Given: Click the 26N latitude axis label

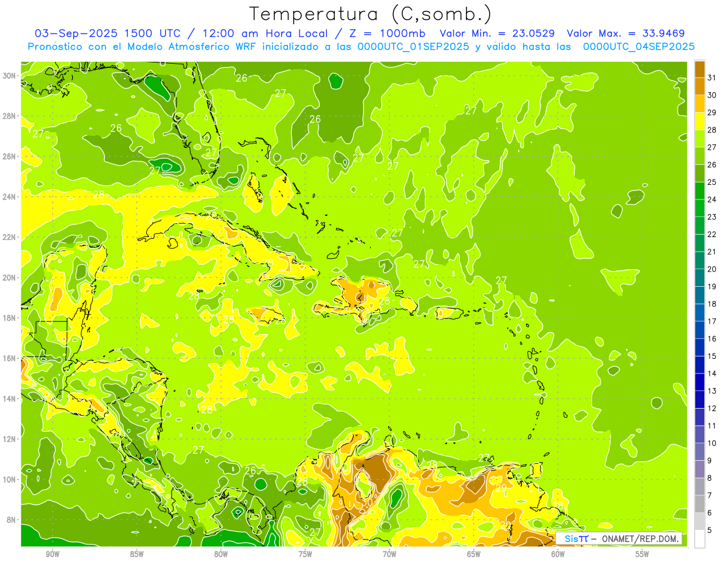Looking at the screenshot, I should (10, 156).
